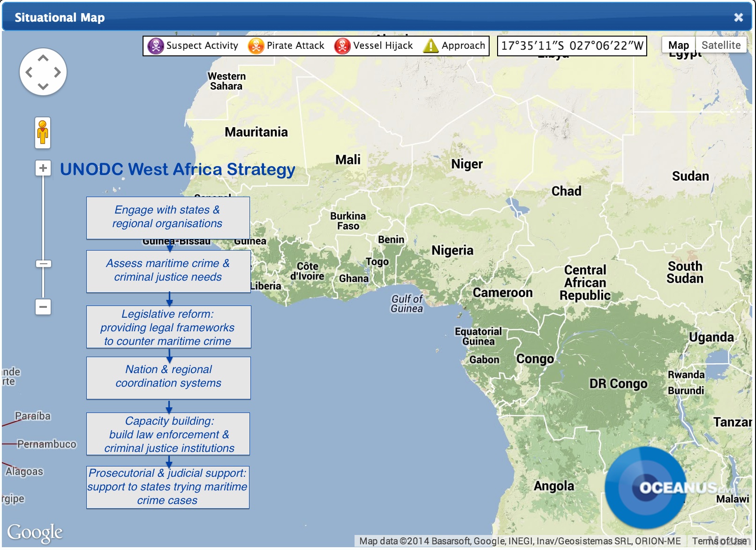Viewport: 756px width, 550px height.
Task: Zoom out with the minus button
Action: [x=43, y=307]
